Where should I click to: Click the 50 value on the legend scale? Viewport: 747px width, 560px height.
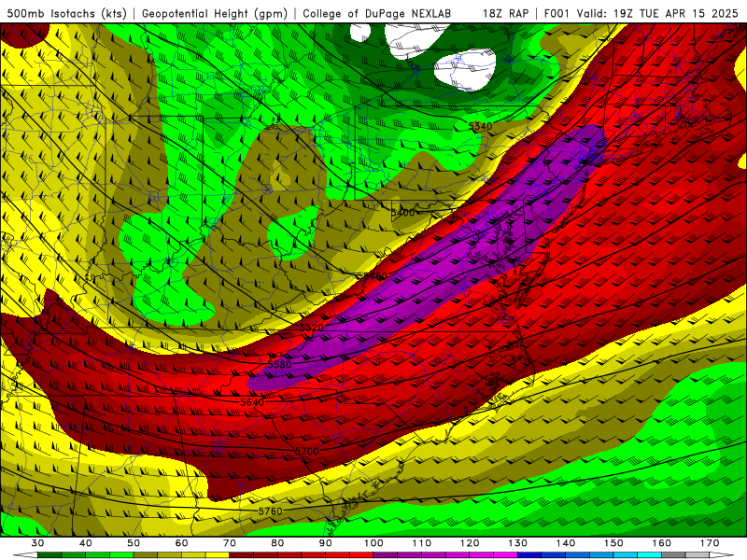(134, 543)
